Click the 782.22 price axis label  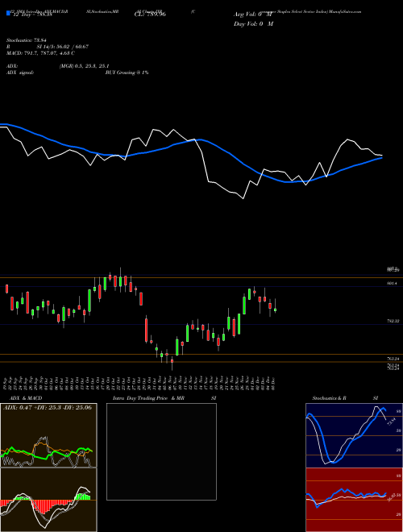click(393, 321)
